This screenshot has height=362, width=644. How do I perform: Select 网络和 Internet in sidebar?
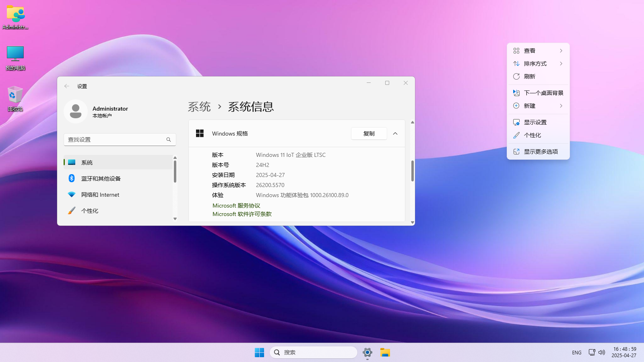click(x=118, y=195)
